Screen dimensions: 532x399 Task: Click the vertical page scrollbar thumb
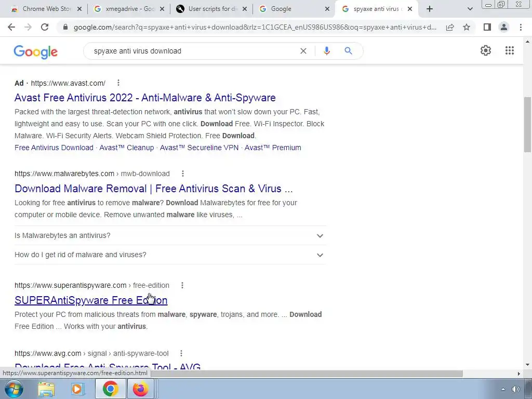527,125
